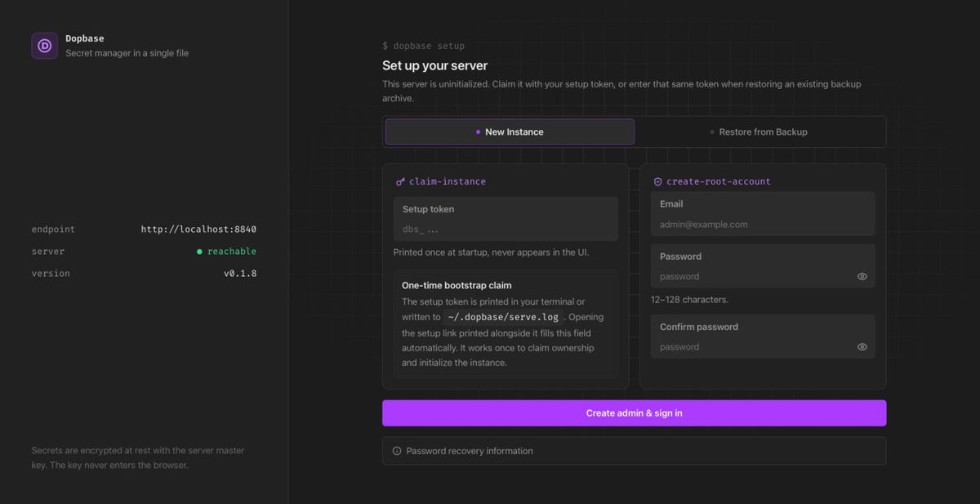Image resolution: width=980 pixels, height=504 pixels.
Task: Click the "Secrets are encrypted at rest" footer note
Action: [138, 457]
